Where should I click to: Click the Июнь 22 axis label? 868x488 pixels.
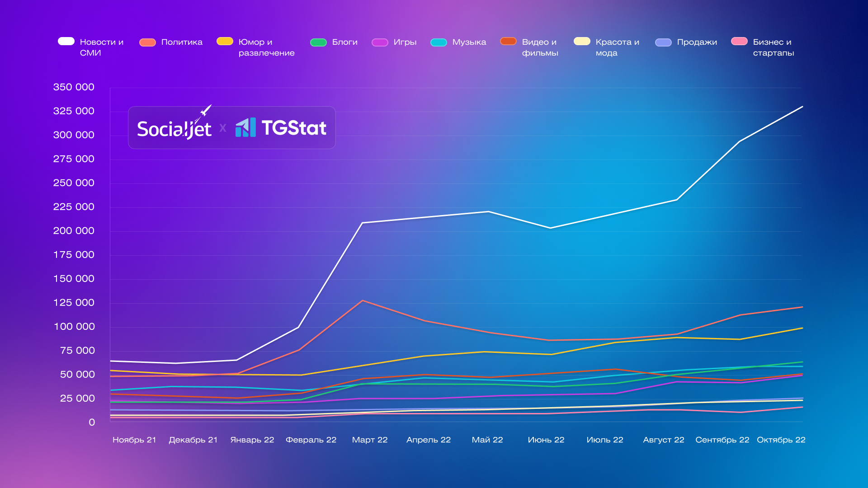[546, 440]
